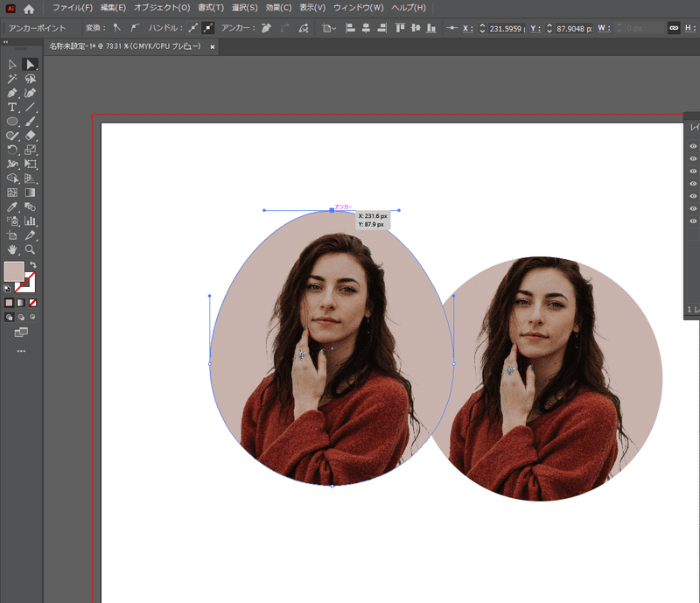Open the 書式(T) menu
Image resolution: width=700 pixels, height=603 pixels.
coord(211,8)
